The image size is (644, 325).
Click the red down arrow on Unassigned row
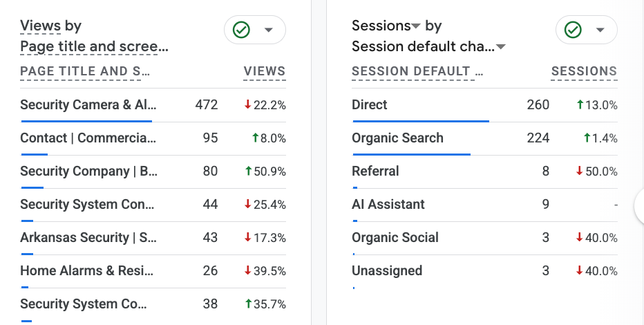(580, 270)
